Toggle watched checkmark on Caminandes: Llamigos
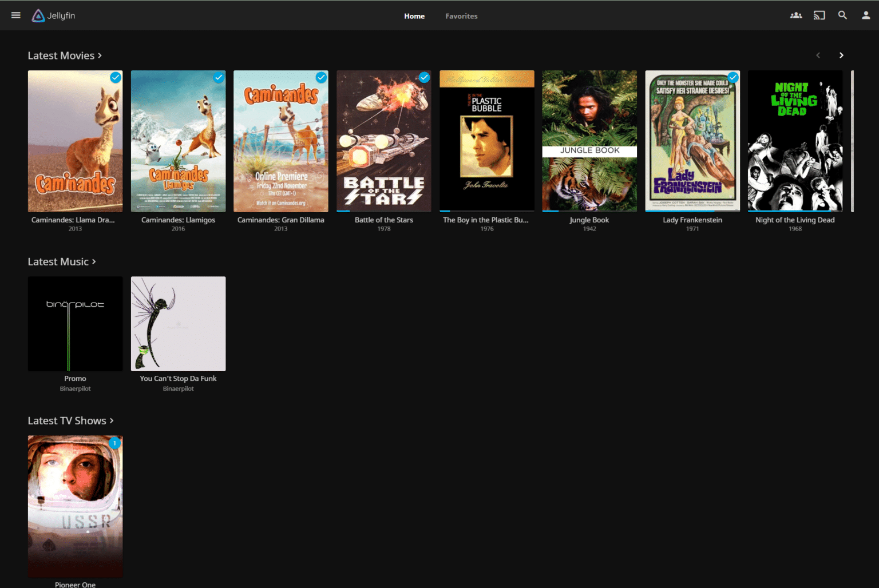This screenshot has width=879, height=588. point(219,77)
